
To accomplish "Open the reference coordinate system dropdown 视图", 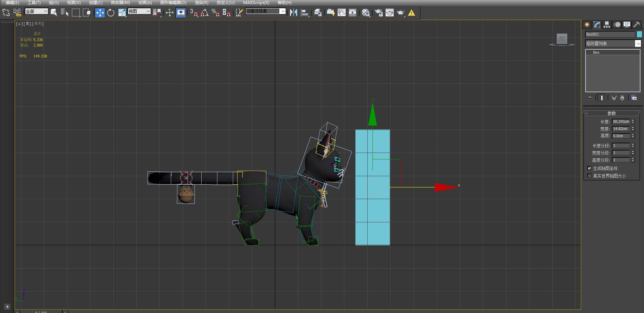I will 139,11.
